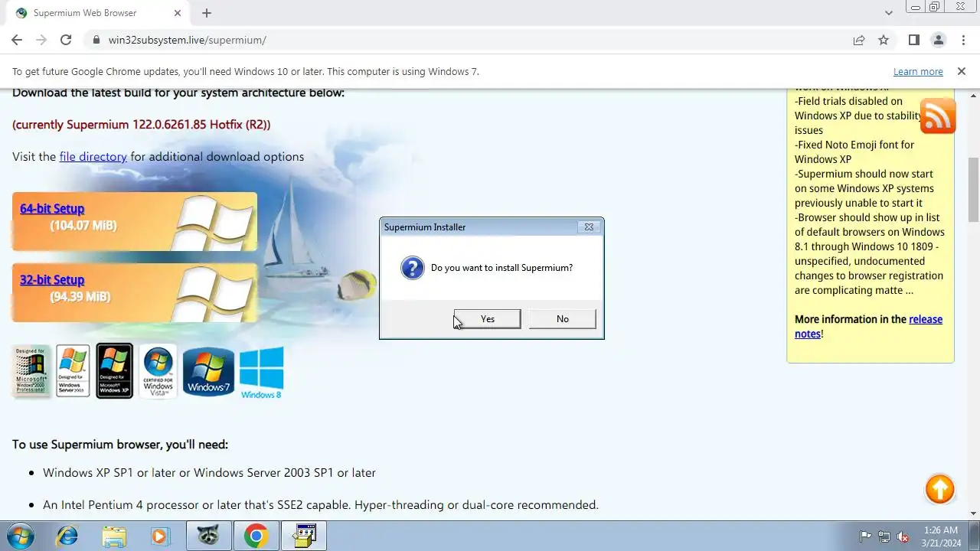The image size is (980, 551).
Task: Download the 64-bit Setup
Action: click(52, 209)
